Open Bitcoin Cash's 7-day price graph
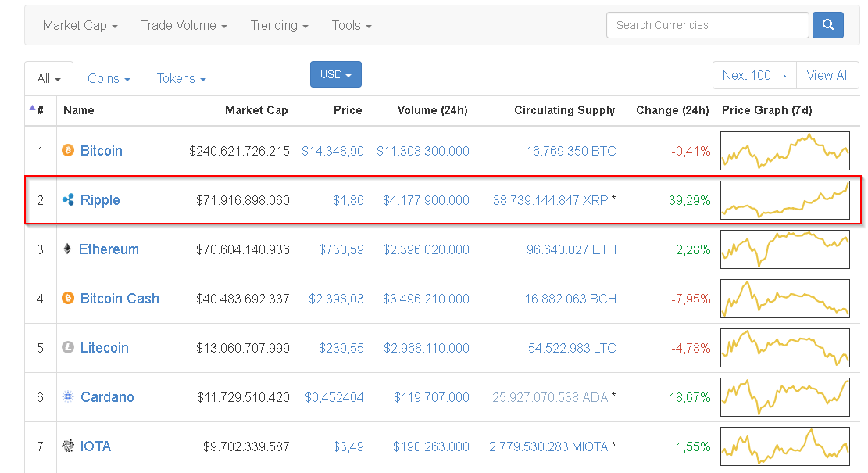Viewport: 868px width, 473px height. [785, 299]
